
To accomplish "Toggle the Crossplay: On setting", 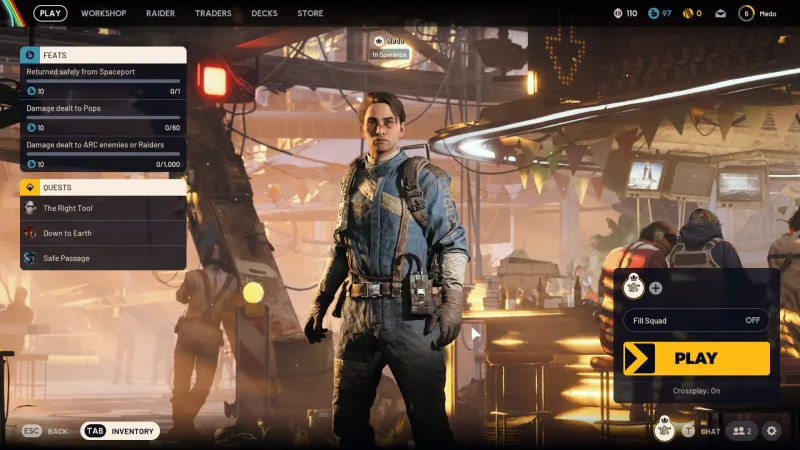I will pos(696,391).
